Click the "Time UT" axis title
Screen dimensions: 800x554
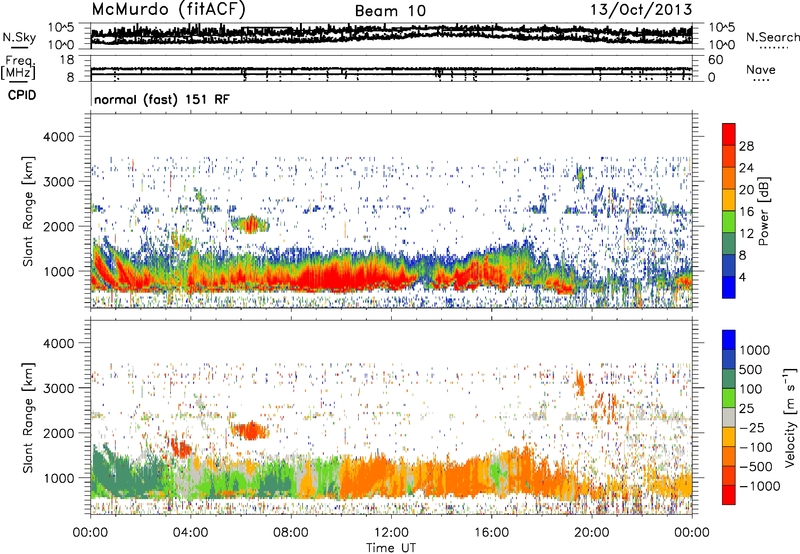391,548
